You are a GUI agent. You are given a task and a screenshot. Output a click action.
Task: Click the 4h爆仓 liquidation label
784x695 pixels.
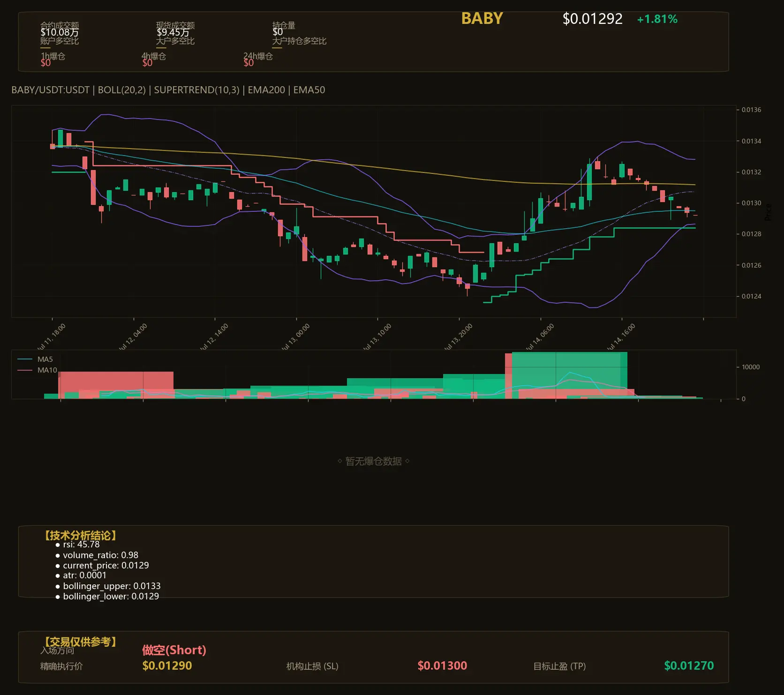pos(154,56)
